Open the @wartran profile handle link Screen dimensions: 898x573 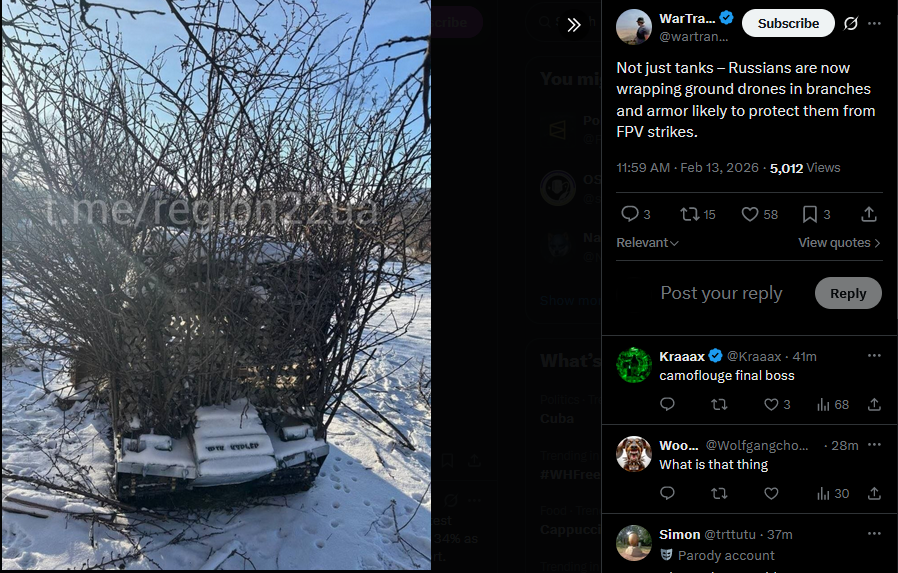pyautogui.click(x=694, y=37)
